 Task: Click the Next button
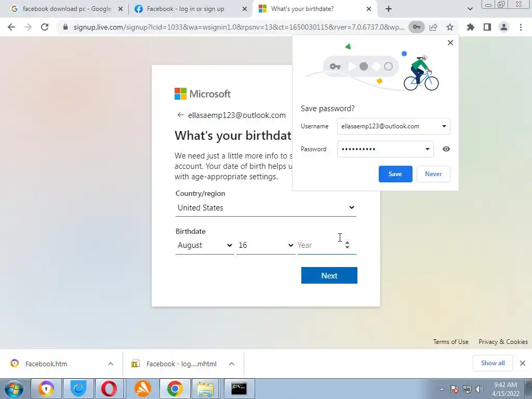(x=329, y=275)
